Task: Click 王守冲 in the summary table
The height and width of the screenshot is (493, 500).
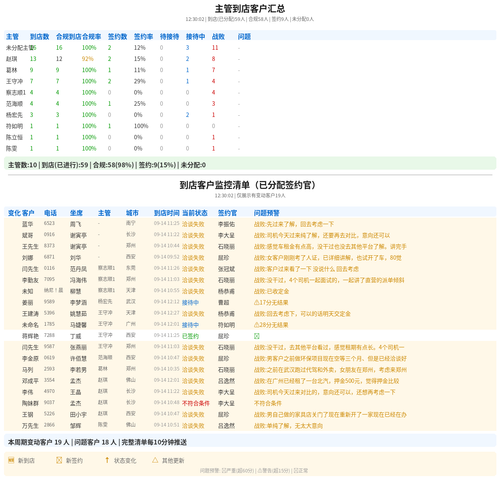Action: click(x=14, y=81)
